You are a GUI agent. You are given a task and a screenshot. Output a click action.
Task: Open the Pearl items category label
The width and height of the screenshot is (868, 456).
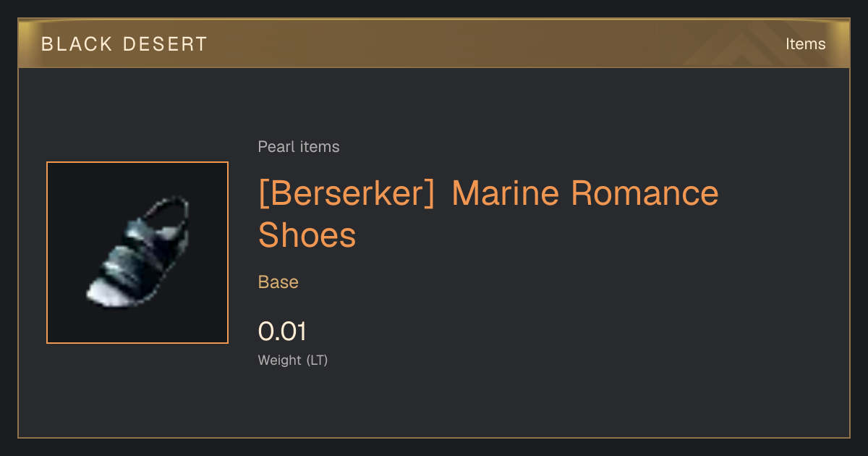(299, 147)
